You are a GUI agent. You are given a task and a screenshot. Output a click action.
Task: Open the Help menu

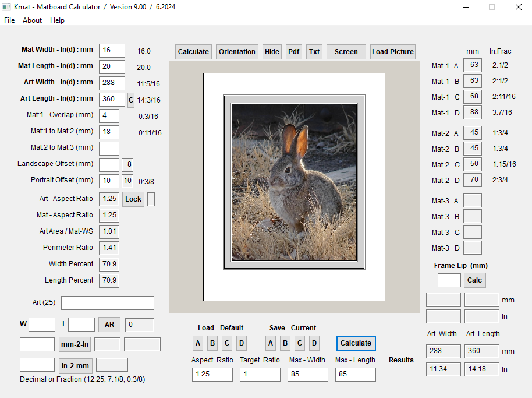57,20
